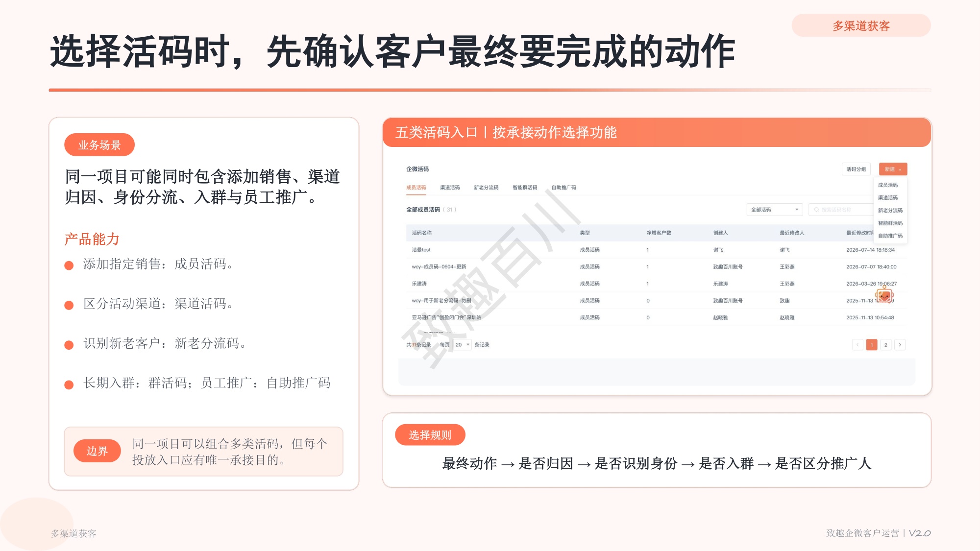The height and width of the screenshot is (551, 980).
Task: Switch to the 渠道活码 tab
Action: click(450, 188)
